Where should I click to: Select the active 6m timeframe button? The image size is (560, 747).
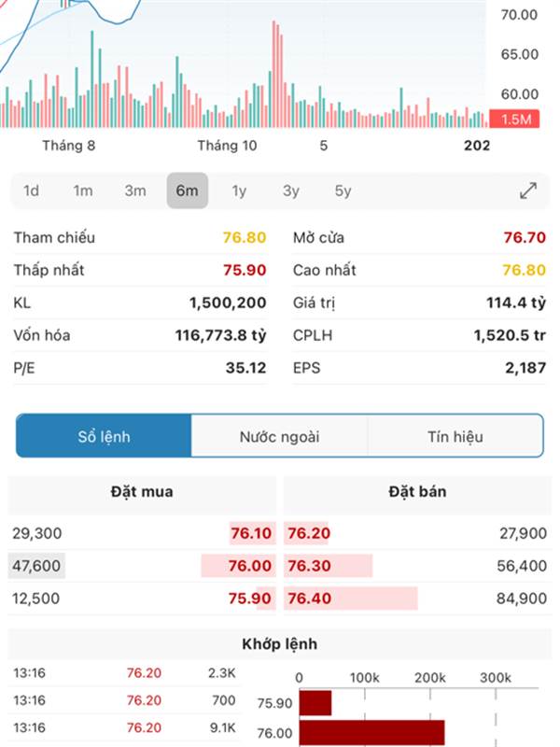coord(187,190)
